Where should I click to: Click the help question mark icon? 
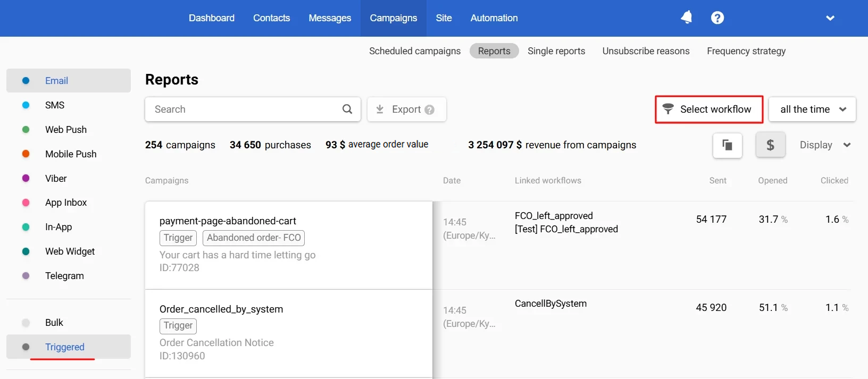click(x=717, y=18)
